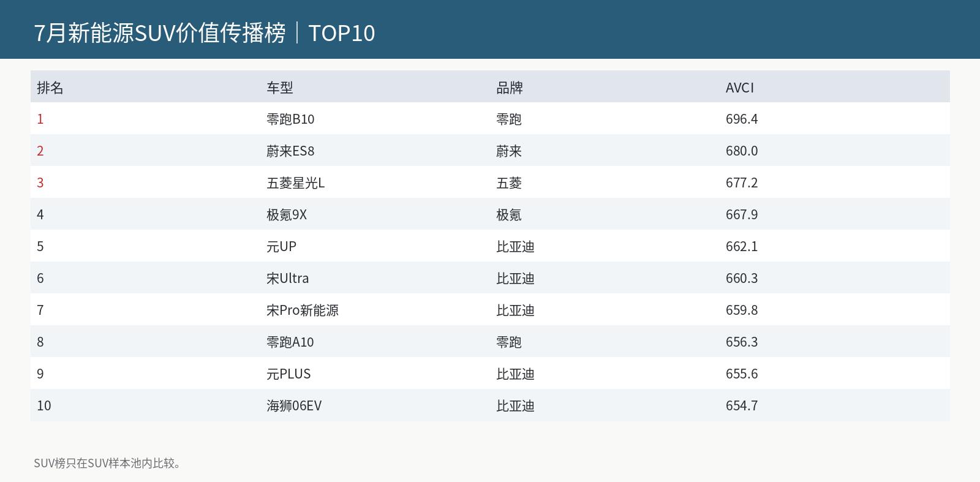980x482 pixels.
Task: Click the AVCI value "654.7"
Action: click(742, 405)
